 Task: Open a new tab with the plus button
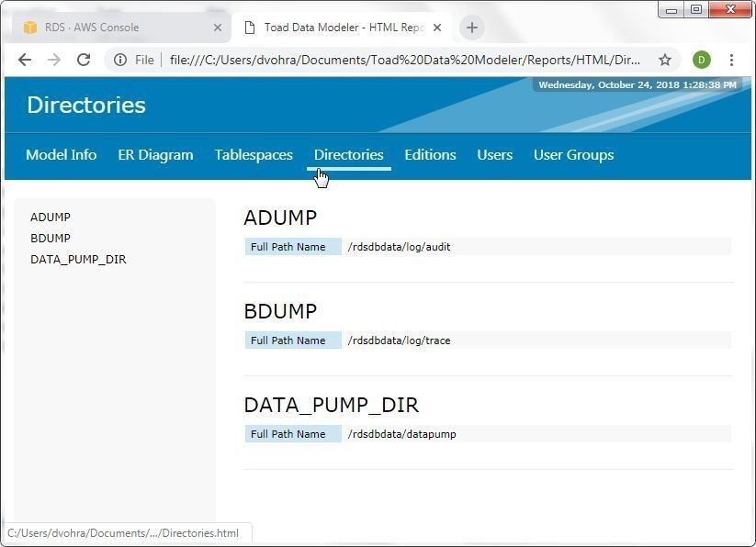point(472,28)
